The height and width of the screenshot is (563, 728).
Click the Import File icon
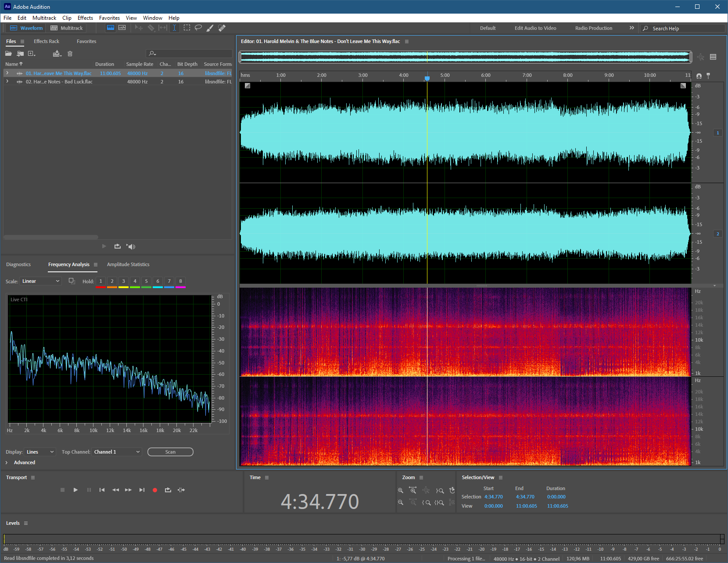(x=20, y=54)
